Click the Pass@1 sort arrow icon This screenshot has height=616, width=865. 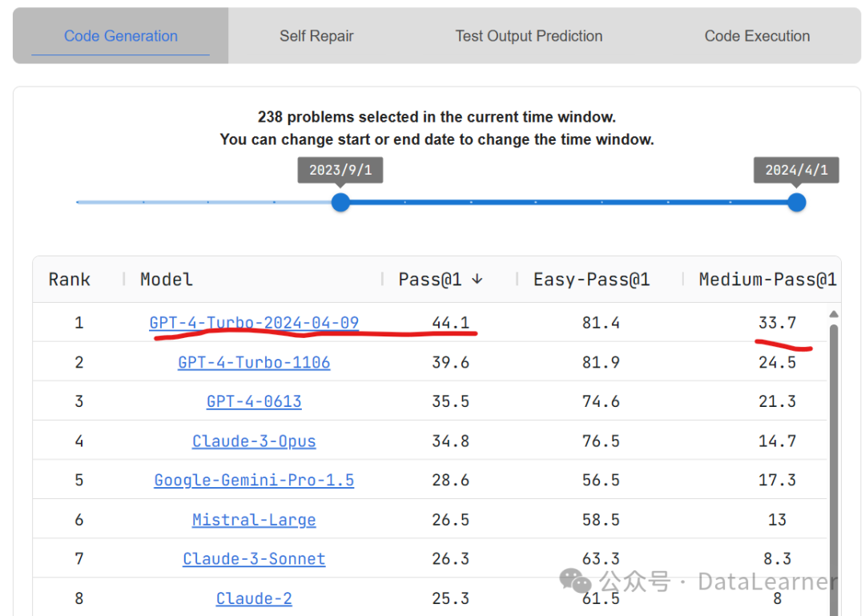pos(477,280)
